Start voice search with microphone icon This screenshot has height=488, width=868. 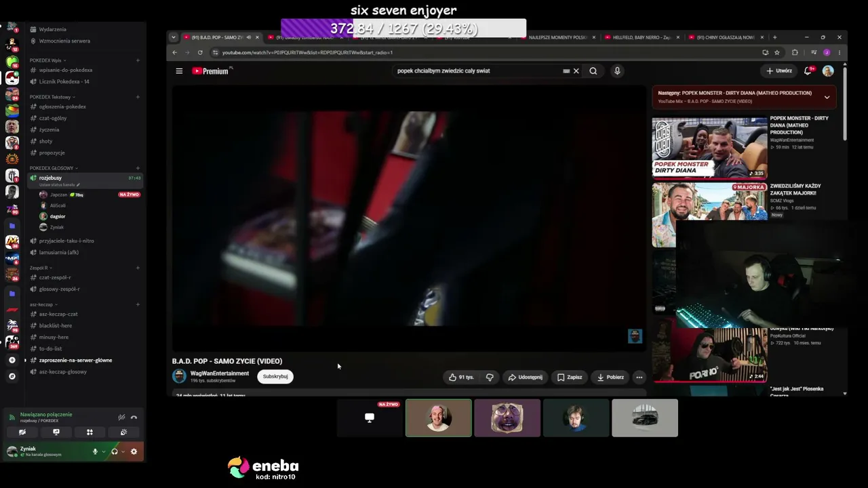pos(617,70)
